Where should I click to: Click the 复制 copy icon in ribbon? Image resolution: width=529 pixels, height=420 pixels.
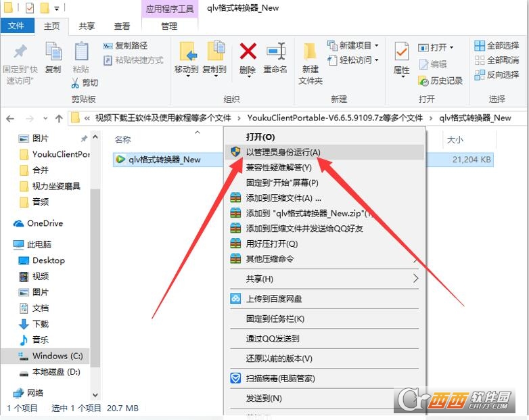[53, 51]
